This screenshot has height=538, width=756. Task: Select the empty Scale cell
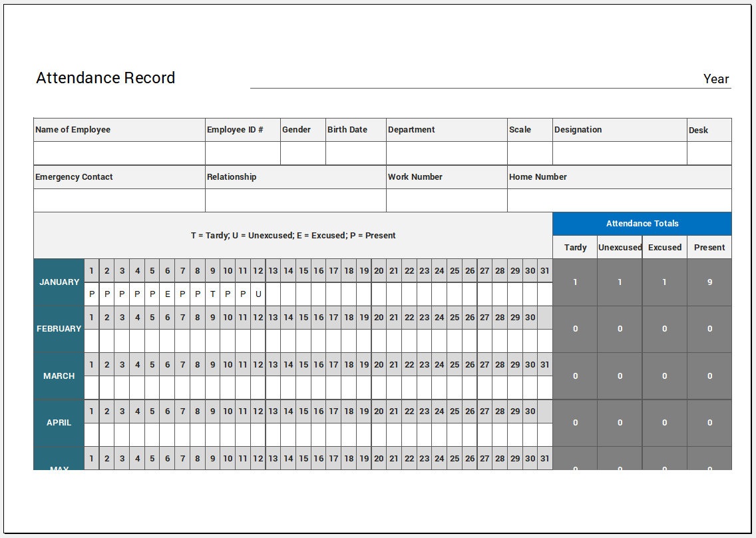tap(530, 153)
